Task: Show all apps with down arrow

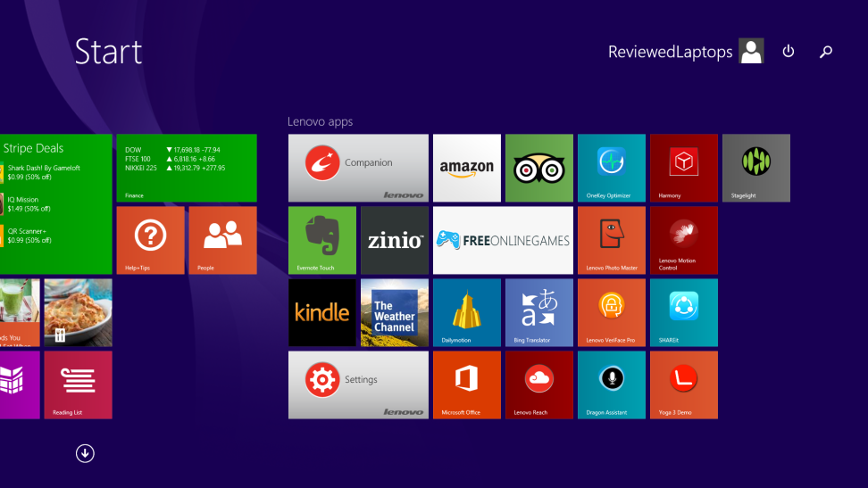Action: [85, 454]
